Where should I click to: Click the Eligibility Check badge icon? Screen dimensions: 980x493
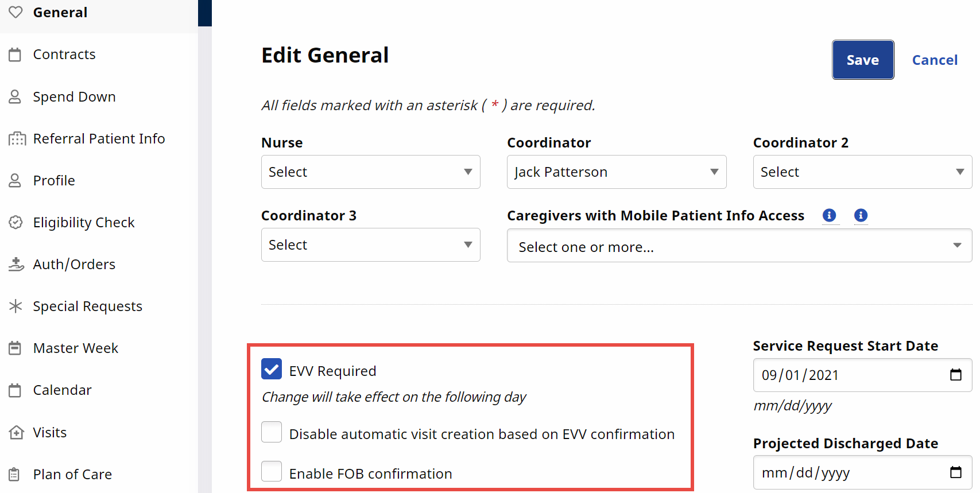coord(16,222)
